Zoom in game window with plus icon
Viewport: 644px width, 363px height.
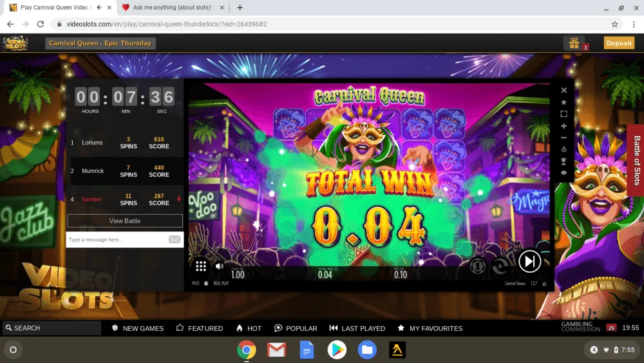[x=563, y=126]
